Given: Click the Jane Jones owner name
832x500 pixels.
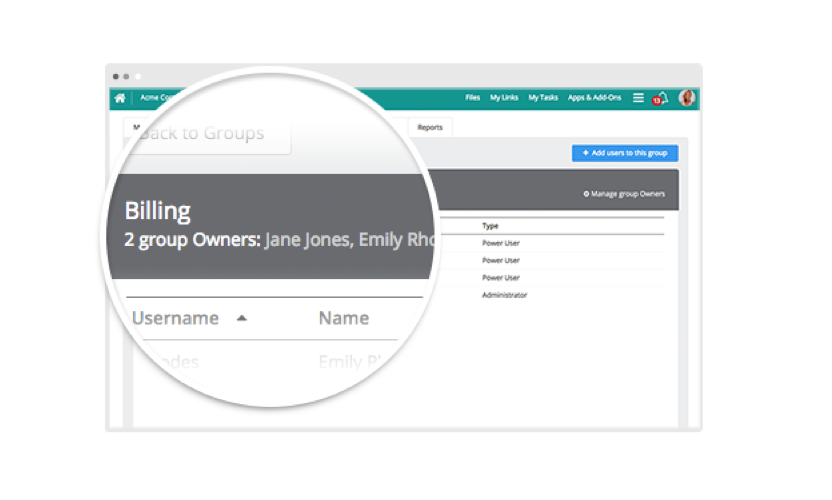Looking at the screenshot, I should pyautogui.click(x=306, y=241).
